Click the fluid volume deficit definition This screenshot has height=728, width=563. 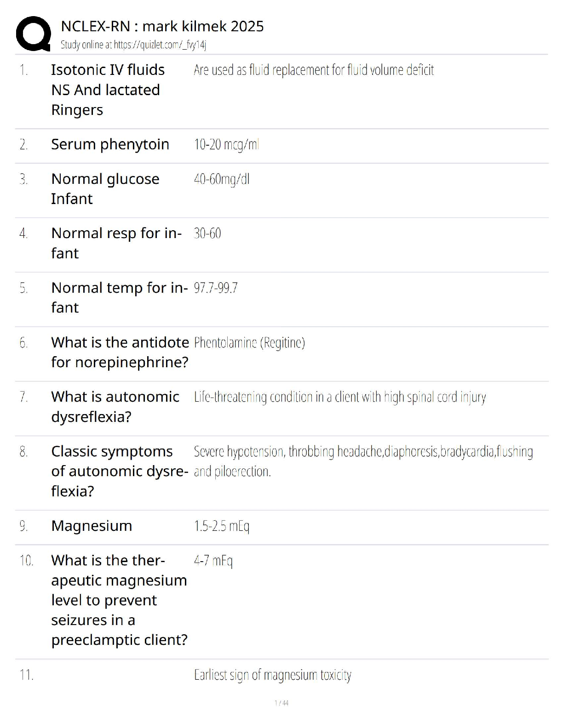(x=314, y=70)
